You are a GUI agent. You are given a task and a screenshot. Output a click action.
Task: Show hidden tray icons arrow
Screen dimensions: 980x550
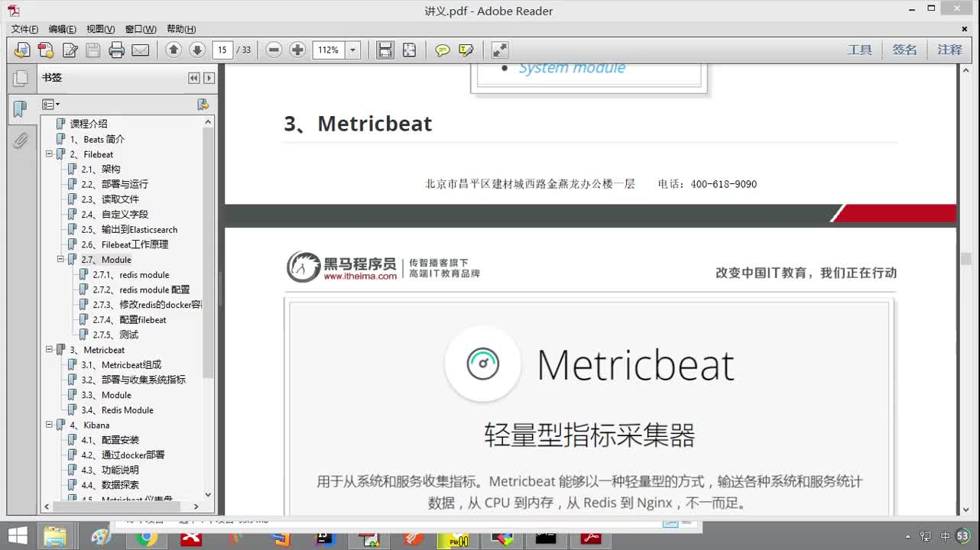click(x=907, y=536)
